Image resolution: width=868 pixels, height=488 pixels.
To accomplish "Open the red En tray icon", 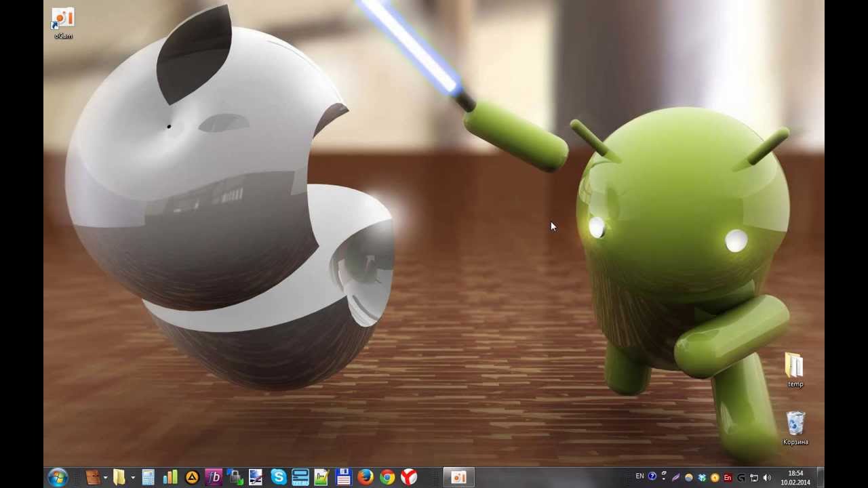I will (x=728, y=478).
